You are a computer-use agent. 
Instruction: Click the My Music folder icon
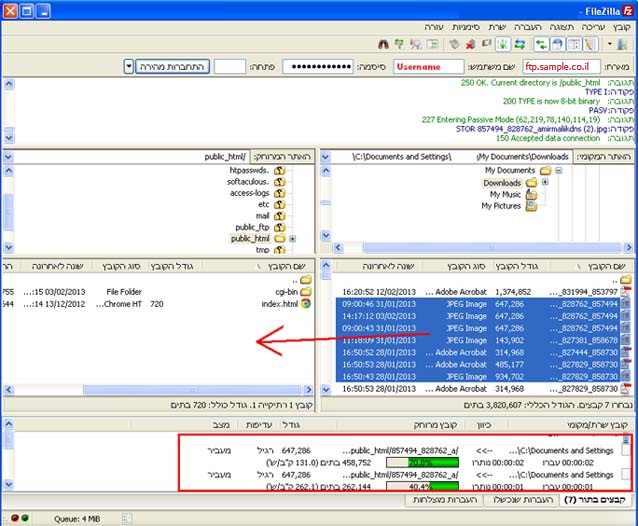531,194
